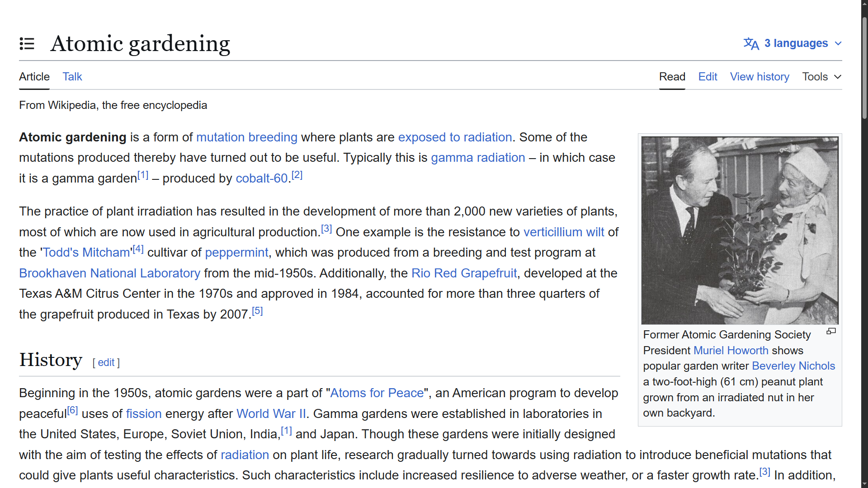The width and height of the screenshot is (868, 488).
Task: Open Brookhaven National Laboratory link
Action: coord(109,273)
